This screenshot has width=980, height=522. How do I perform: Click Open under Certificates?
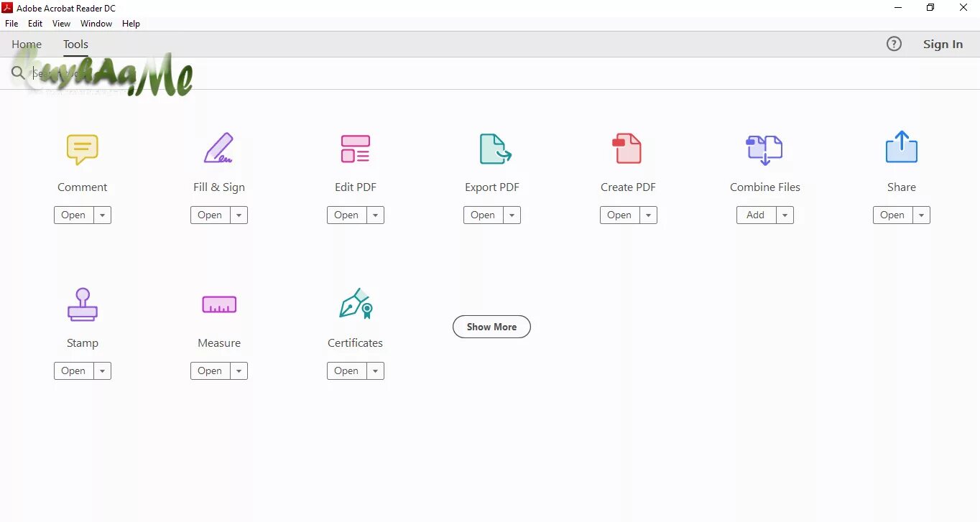346,371
